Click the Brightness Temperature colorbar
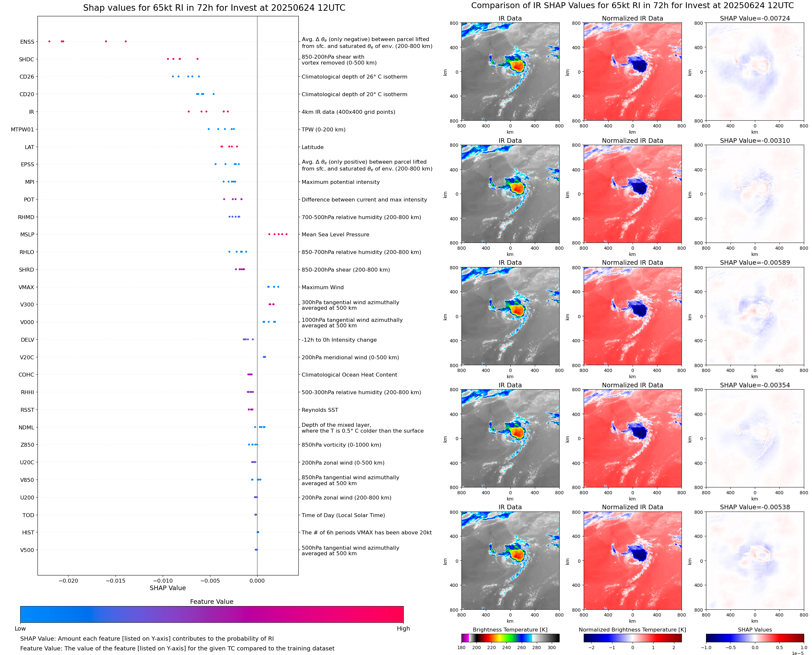812x655 pixels. [x=510, y=638]
